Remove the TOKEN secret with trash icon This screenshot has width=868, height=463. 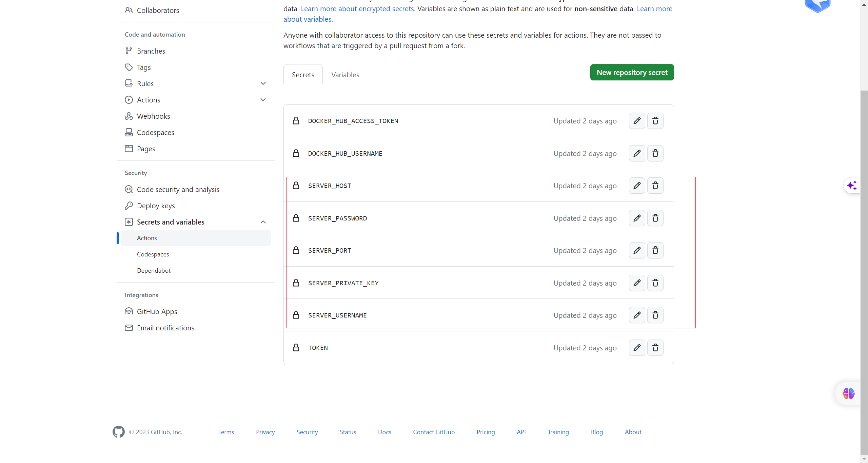pos(655,348)
